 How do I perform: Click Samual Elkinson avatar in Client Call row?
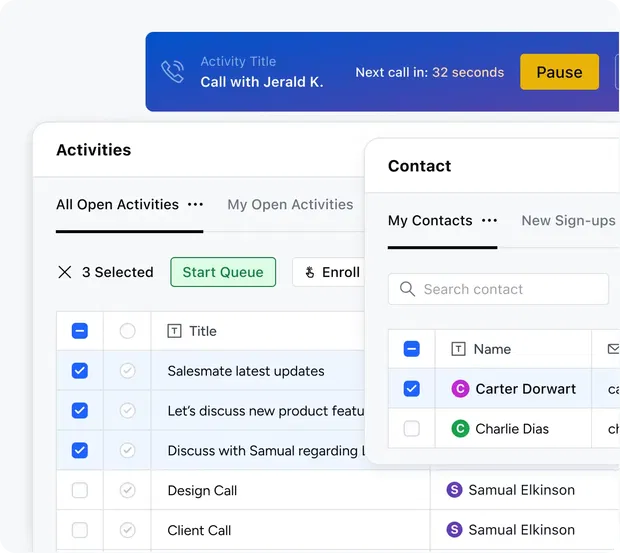tap(454, 529)
